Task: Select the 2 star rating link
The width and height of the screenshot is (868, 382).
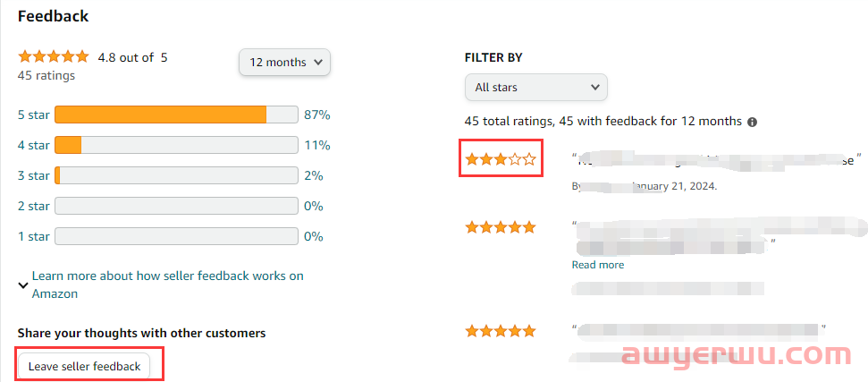Action: [34, 207]
